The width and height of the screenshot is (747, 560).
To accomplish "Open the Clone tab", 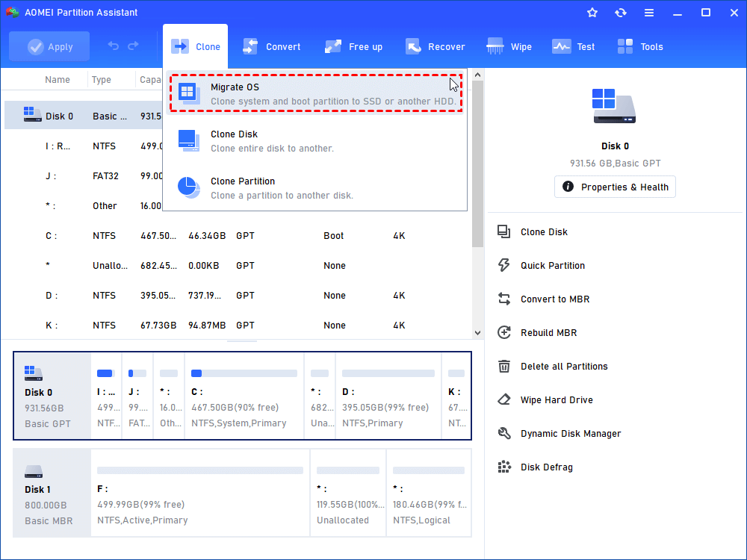I will coord(195,46).
